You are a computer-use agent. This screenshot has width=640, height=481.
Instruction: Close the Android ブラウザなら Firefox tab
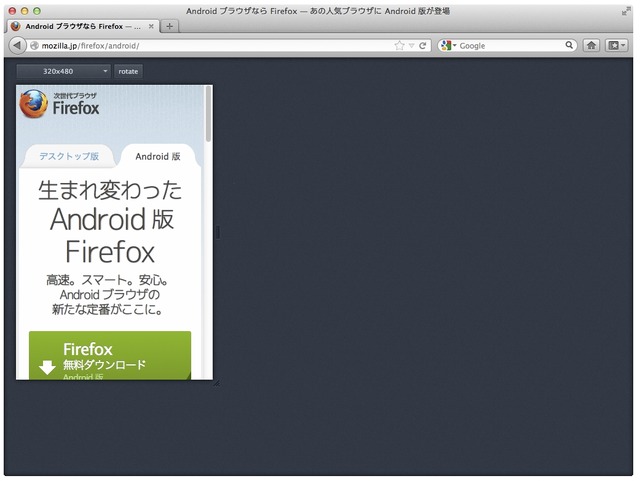(x=151, y=26)
